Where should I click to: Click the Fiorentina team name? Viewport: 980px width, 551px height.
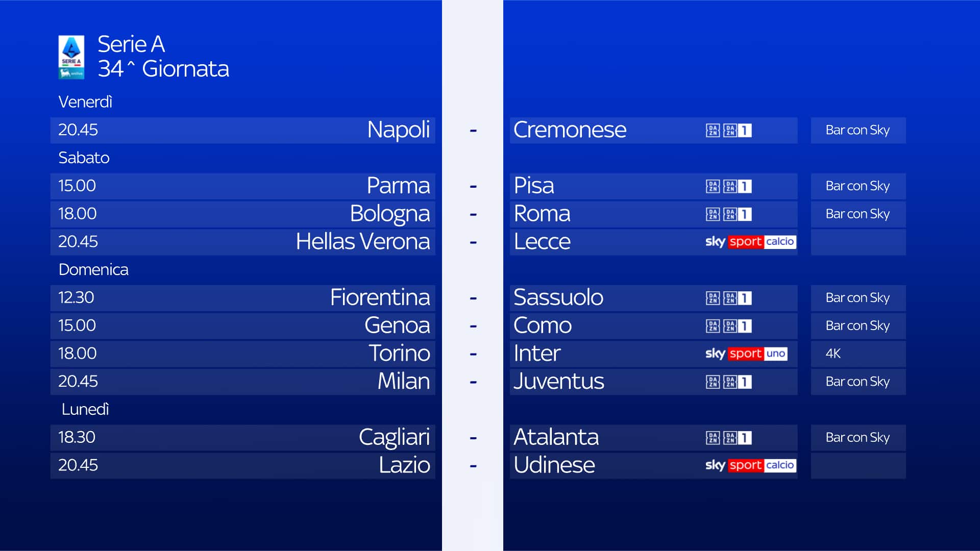tap(380, 297)
